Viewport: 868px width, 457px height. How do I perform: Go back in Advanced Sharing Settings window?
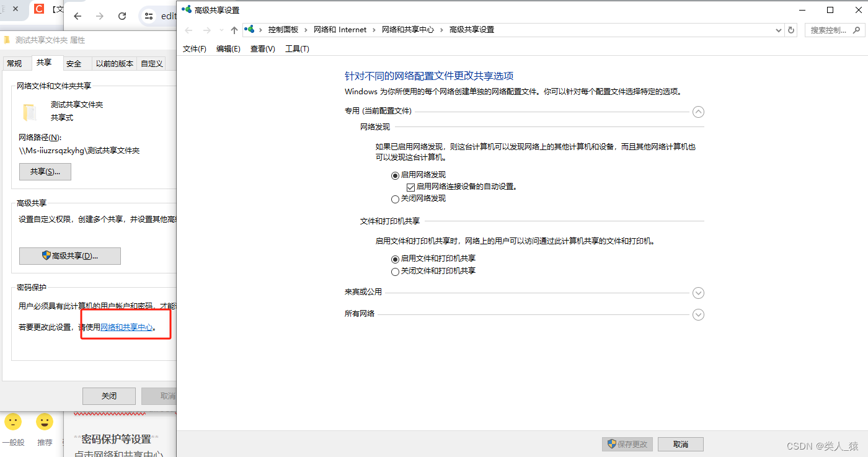coord(189,30)
